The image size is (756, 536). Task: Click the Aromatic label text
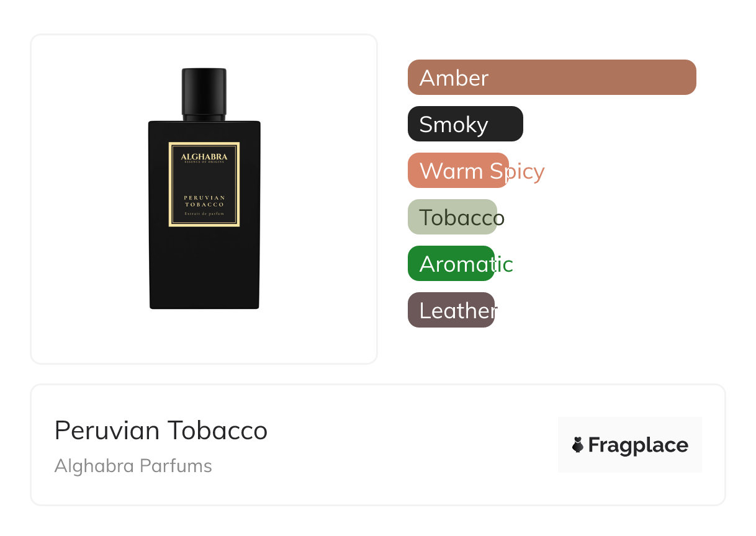(x=466, y=264)
